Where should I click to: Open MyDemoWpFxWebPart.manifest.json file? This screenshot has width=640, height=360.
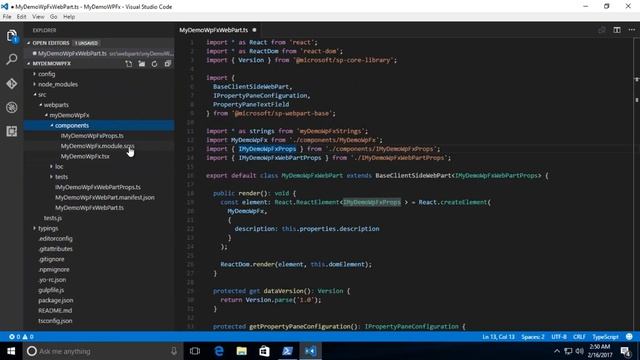coord(105,197)
